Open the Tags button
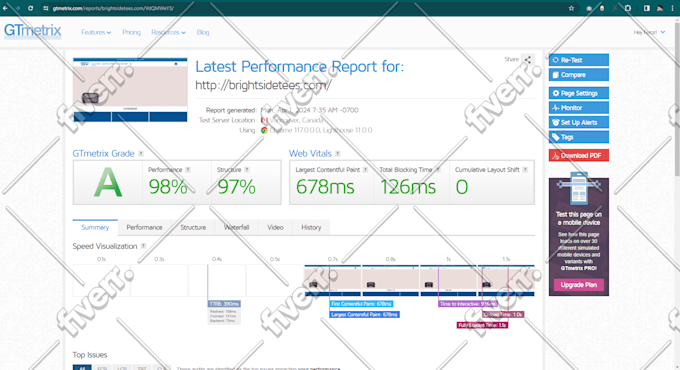This screenshot has width=680, height=370. 579,137
